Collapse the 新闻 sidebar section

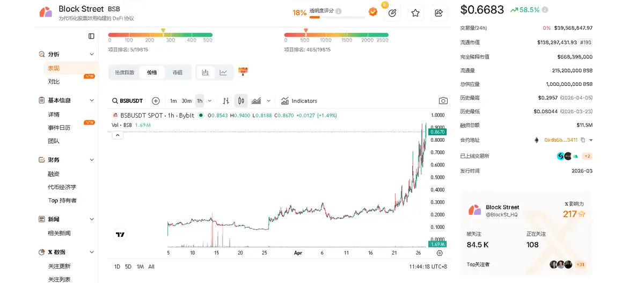coord(92,220)
